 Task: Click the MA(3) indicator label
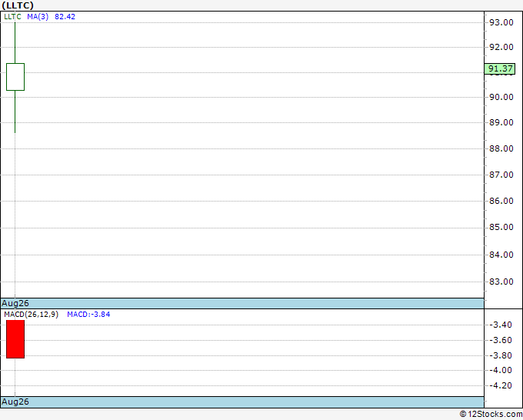pos(38,17)
